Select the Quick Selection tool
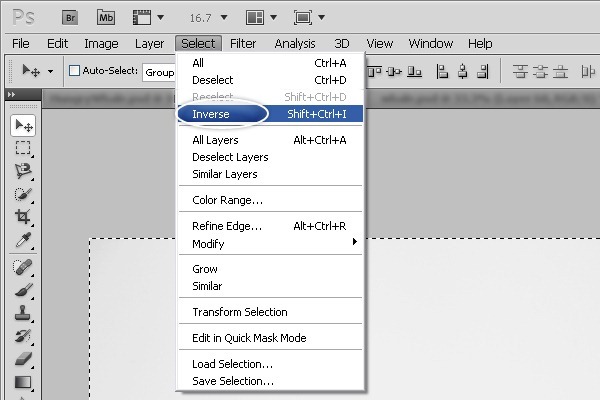 click(x=23, y=194)
